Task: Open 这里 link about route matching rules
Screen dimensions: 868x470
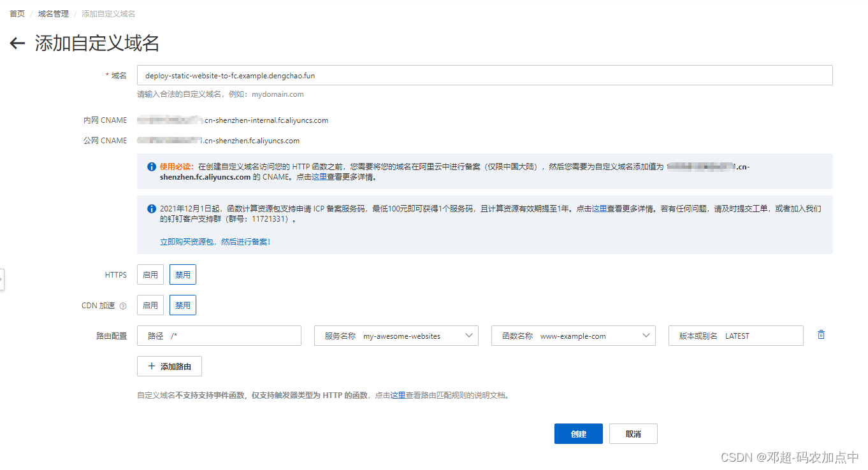Action: pyautogui.click(x=398, y=395)
